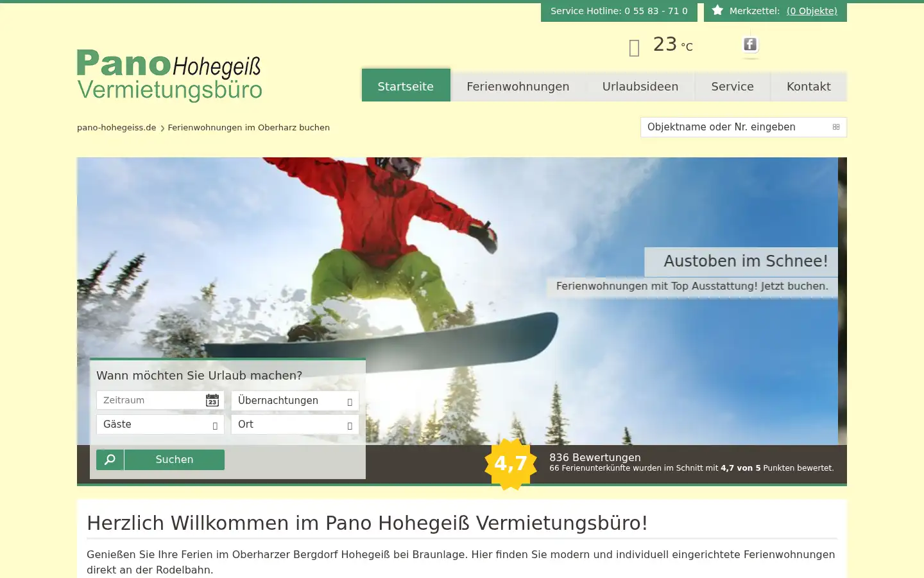Open the Ferienwohnungen menu

(518, 87)
